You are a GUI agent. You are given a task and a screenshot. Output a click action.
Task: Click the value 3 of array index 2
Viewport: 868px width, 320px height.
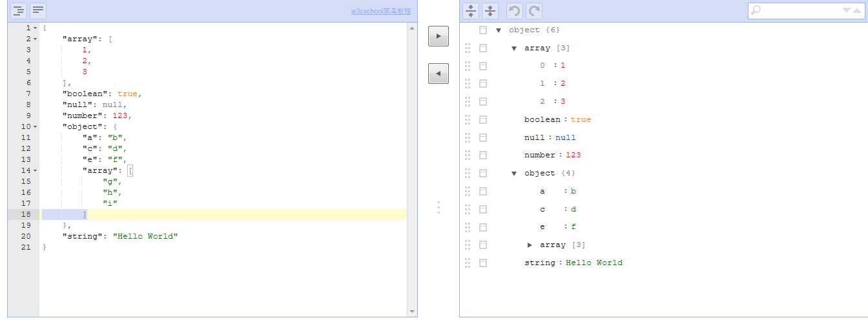coord(563,101)
